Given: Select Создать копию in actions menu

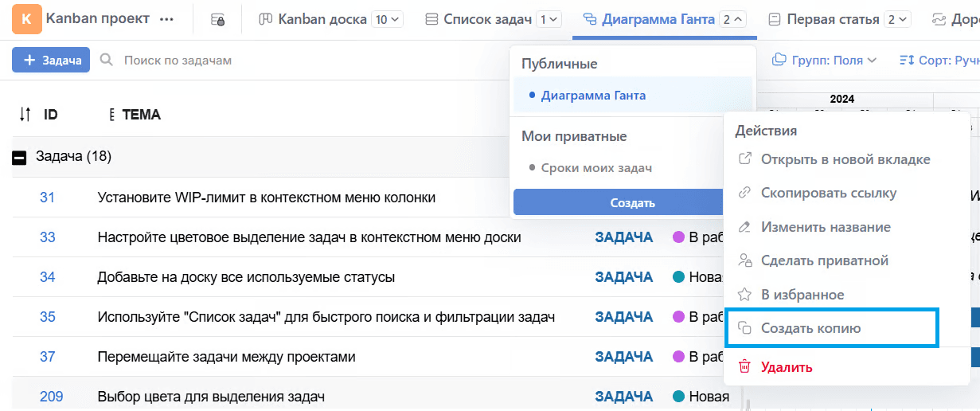Looking at the screenshot, I should pos(810,328).
